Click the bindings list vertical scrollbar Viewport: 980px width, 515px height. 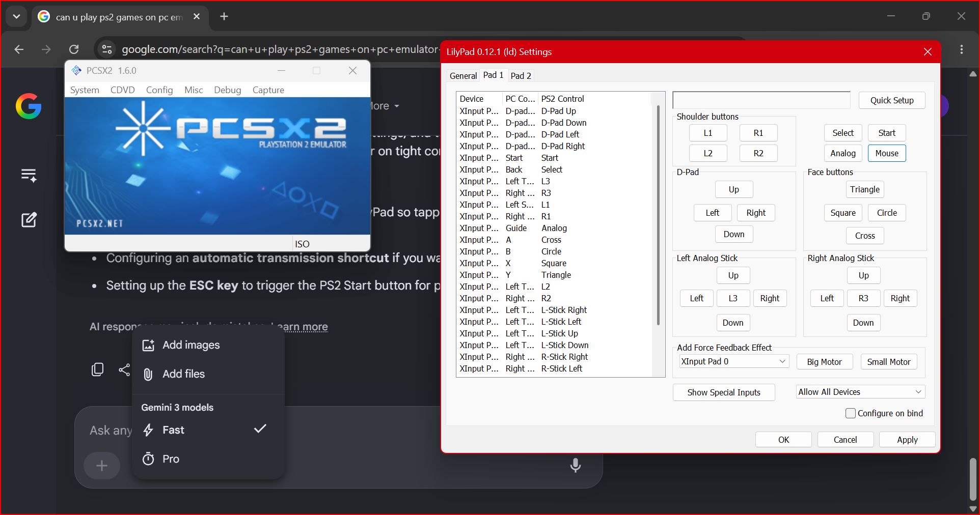point(658,215)
